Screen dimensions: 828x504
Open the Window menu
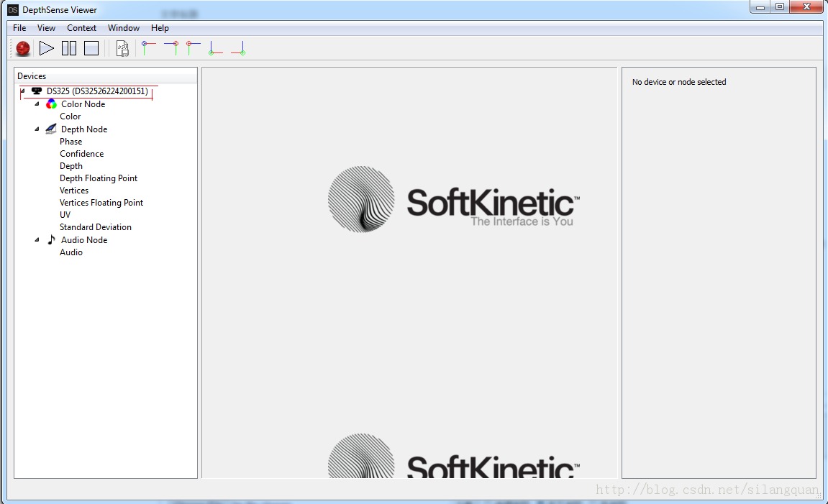tap(124, 28)
